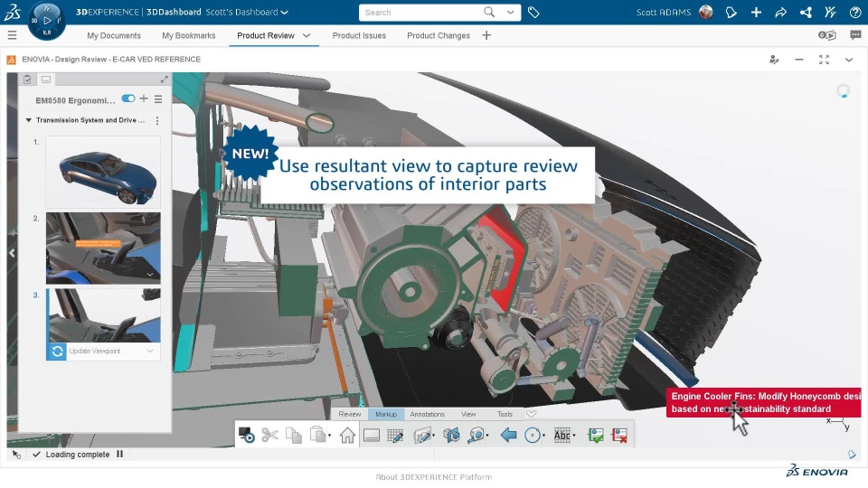Open the Scott's Dashboard dropdown
868x488 pixels.
[285, 13]
